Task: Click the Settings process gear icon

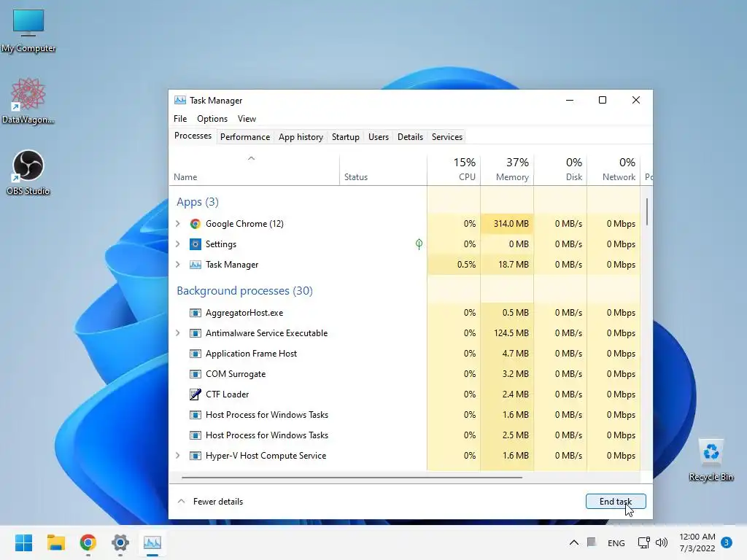Action: coord(196,244)
